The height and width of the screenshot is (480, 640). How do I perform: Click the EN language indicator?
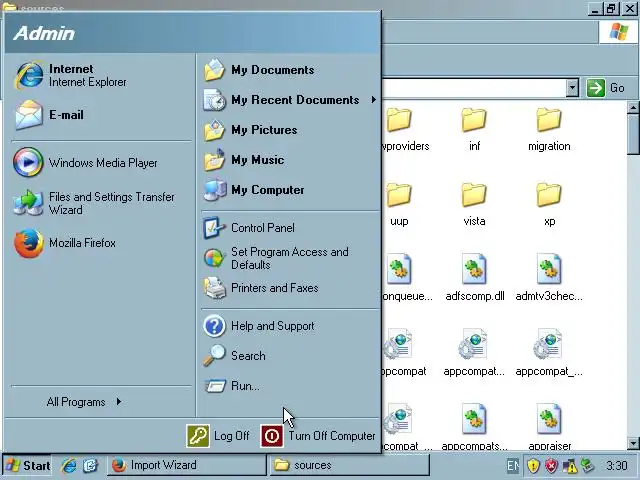point(513,466)
